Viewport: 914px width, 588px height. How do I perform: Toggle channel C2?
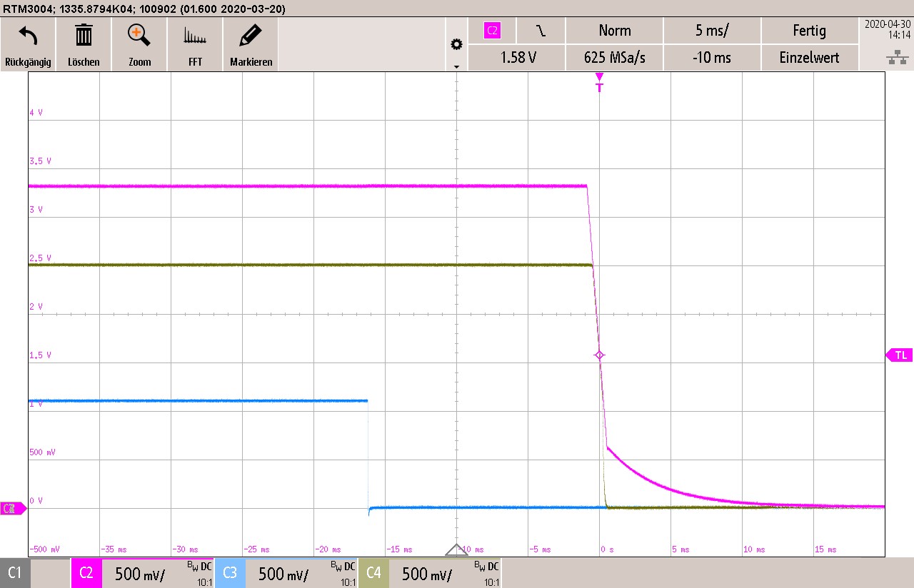point(86,573)
